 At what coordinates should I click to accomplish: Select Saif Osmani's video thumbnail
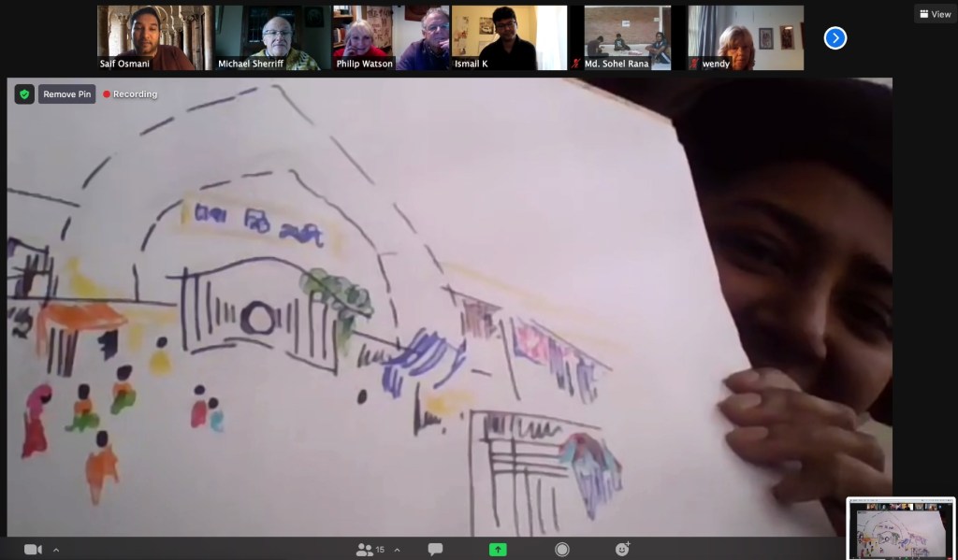[x=154, y=37]
